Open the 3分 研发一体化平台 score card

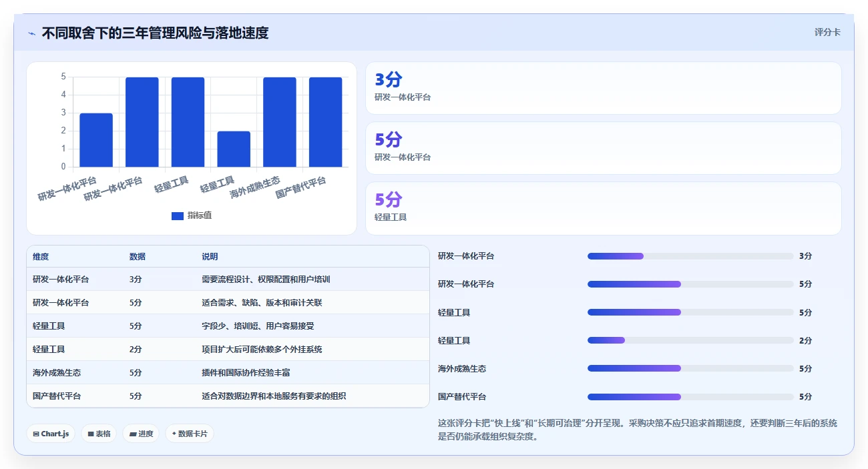coord(604,88)
